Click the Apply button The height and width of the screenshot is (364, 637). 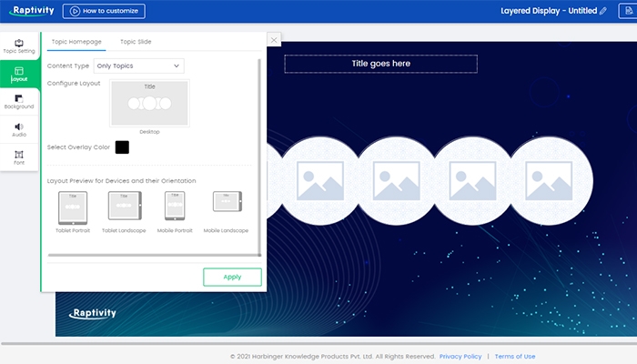tap(232, 277)
